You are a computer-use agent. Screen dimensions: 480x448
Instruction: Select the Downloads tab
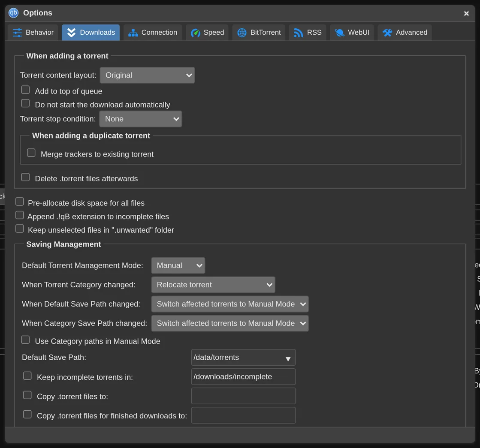[x=91, y=33]
